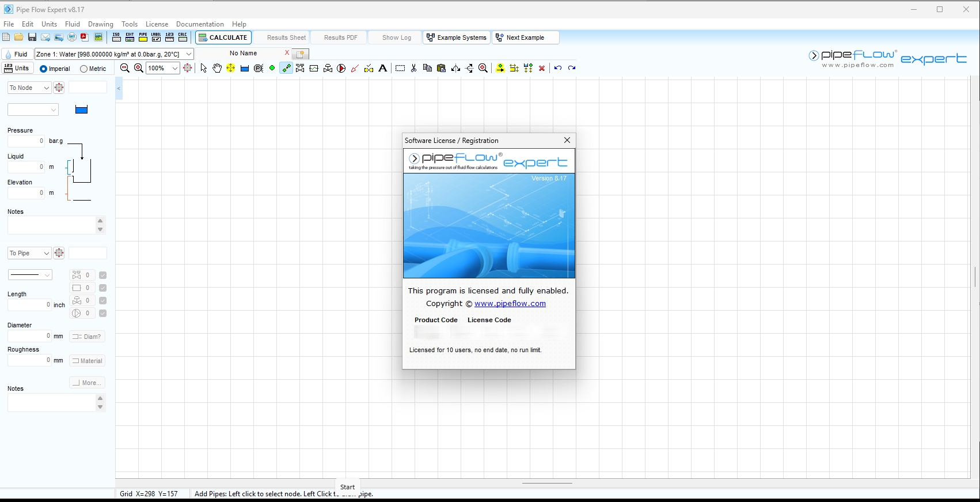This screenshot has width=980, height=502.
Task: Click the Fluid button beside the zone dropdown
Action: (x=17, y=54)
